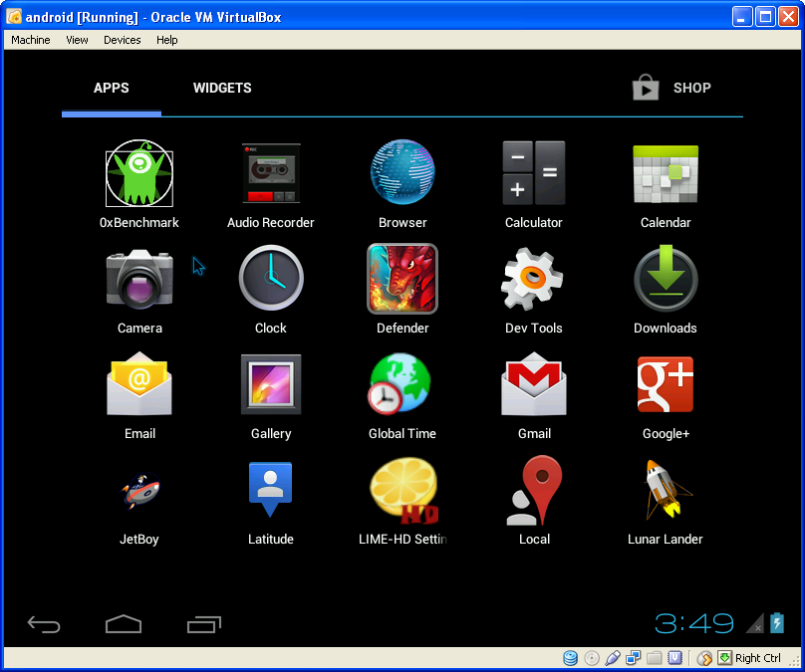The width and height of the screenshot is (805, 672).
Task: Click the mouse integration status icon
Action: click(704, 658)
